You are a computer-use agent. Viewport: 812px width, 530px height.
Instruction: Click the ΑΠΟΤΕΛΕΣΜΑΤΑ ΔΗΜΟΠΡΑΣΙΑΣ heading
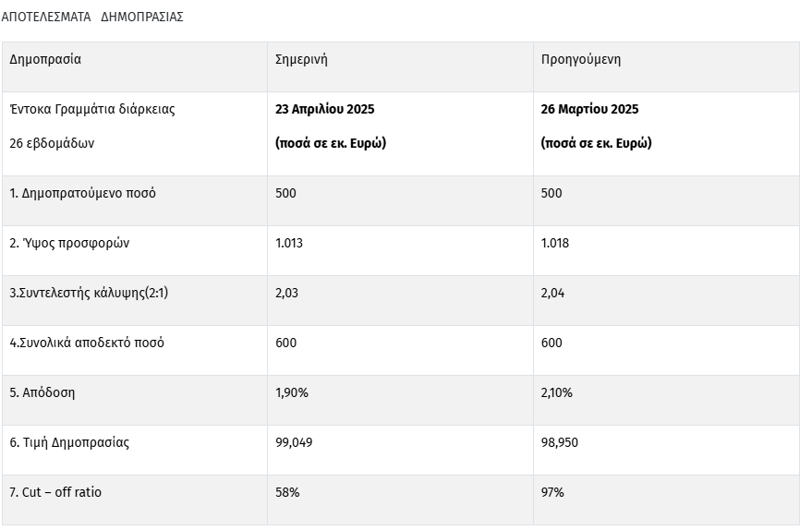(x=92, y=17)
